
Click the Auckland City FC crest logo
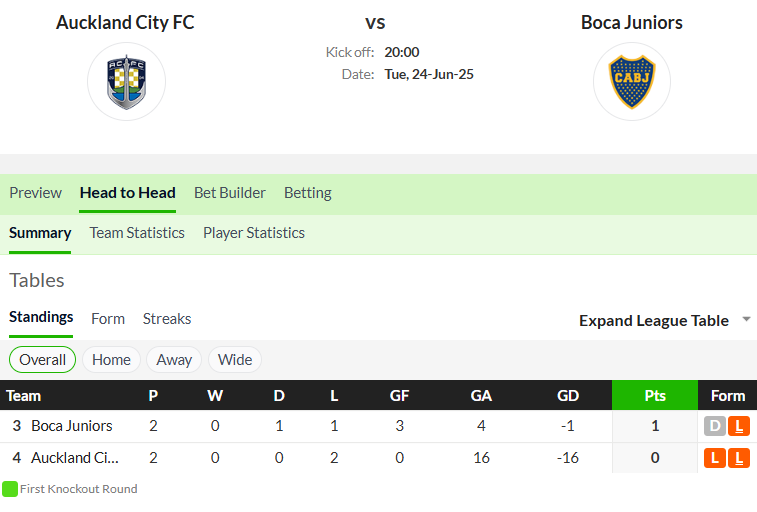(126, 82)
